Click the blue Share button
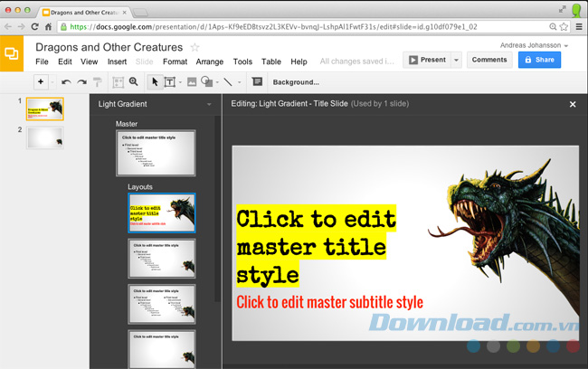Viewport: 588px width, 369px height. (x=540, y=60)
